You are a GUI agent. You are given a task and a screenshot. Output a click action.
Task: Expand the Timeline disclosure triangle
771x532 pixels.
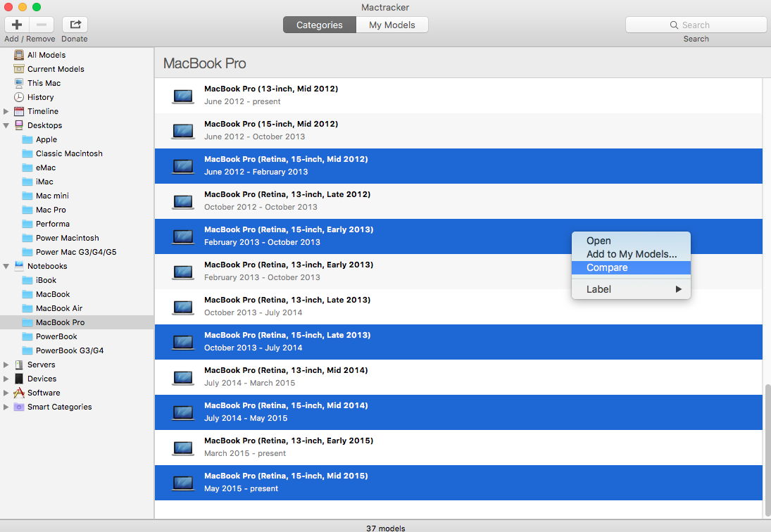pyautogui.click(x=6, y=111)
